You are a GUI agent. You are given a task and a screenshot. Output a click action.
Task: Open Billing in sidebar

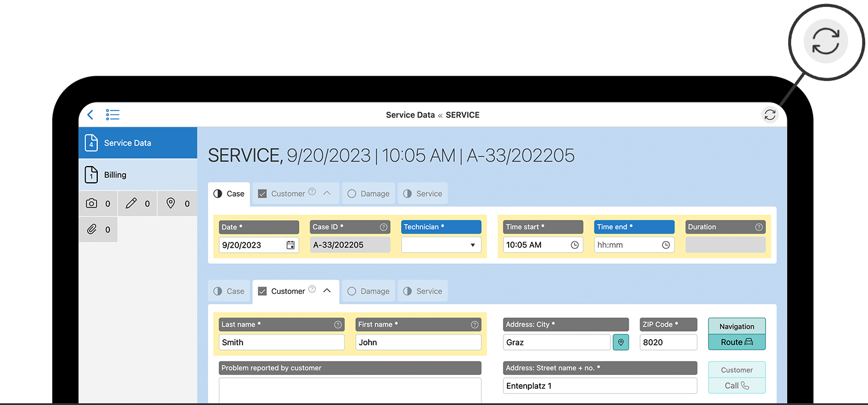point(138,175)
